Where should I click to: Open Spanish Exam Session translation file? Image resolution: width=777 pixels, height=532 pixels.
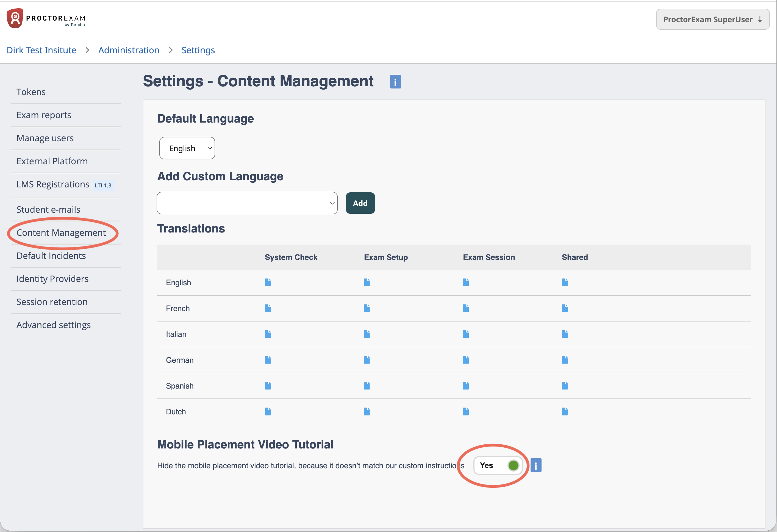click(x=466, y=386)
